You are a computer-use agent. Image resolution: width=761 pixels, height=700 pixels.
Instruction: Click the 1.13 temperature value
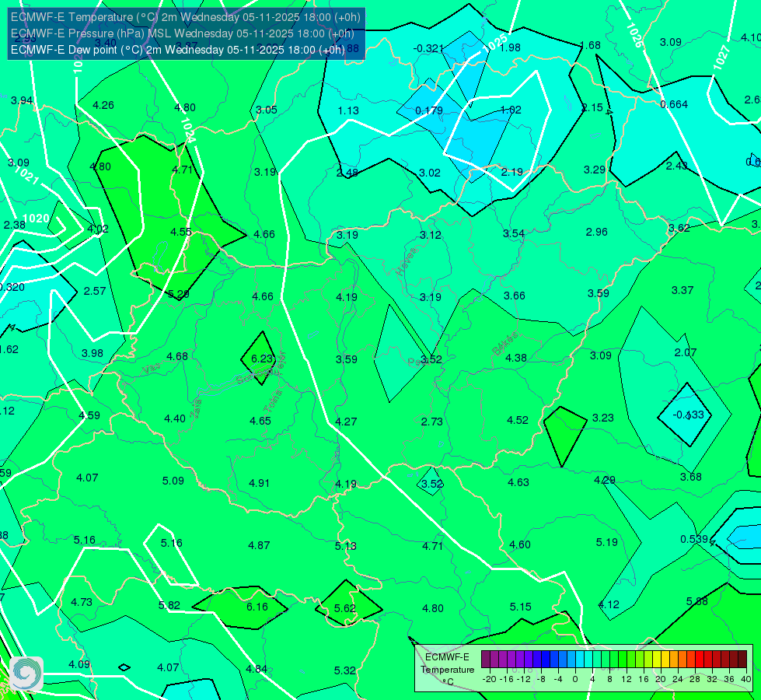pyautogui.click(x=348, y=110)
